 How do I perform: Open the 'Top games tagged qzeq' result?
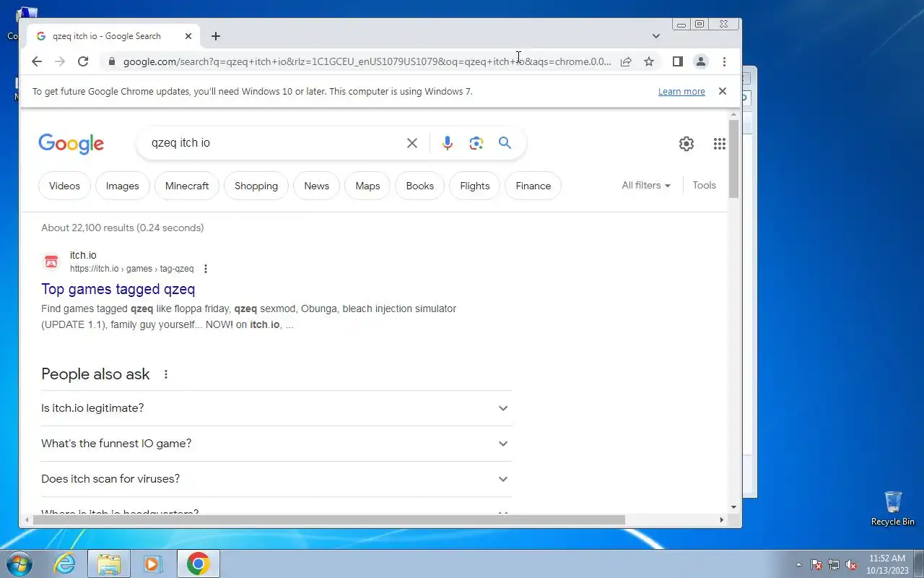(118, 289)
